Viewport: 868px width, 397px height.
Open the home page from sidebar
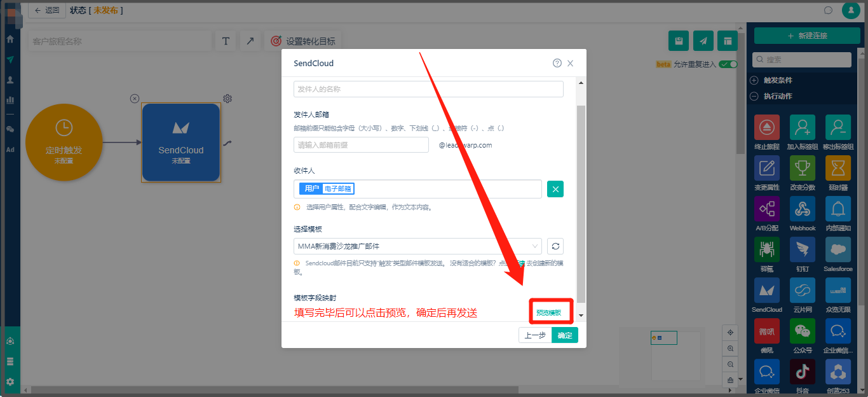pos(10,39)
